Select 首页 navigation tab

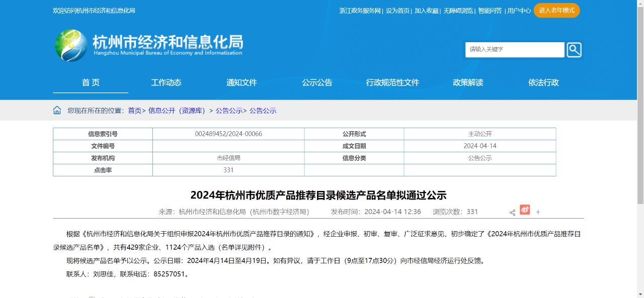tap(91, 83)
